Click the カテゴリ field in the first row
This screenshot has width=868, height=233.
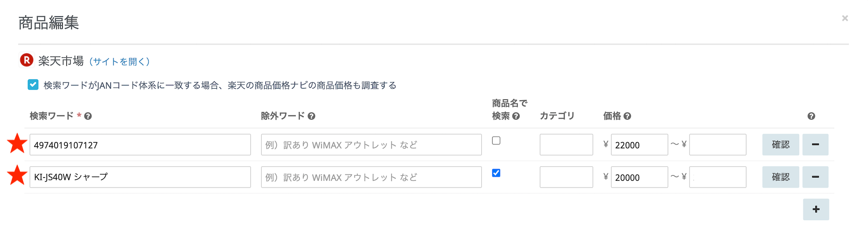coord(566,144)
